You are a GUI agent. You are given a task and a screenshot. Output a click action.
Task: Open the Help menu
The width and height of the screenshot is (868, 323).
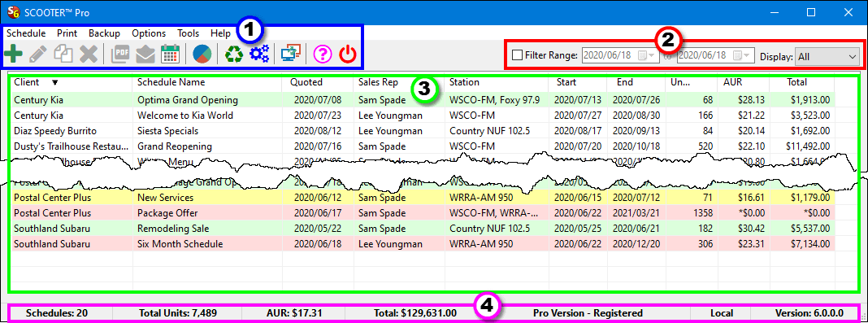tap(220, 33)
